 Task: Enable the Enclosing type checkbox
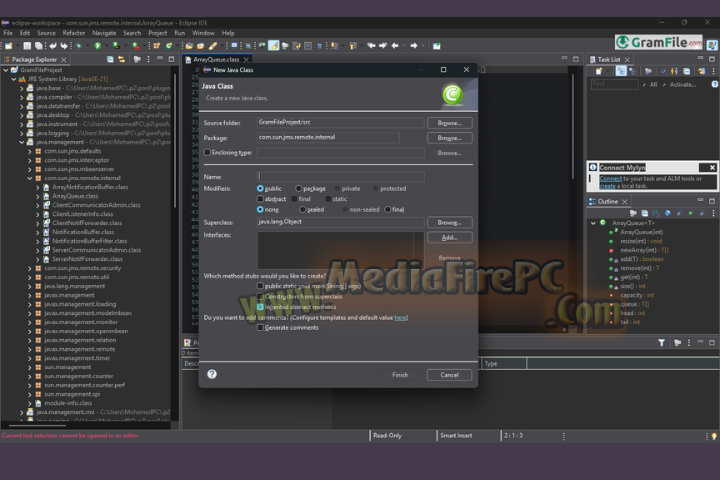[207, 152]
